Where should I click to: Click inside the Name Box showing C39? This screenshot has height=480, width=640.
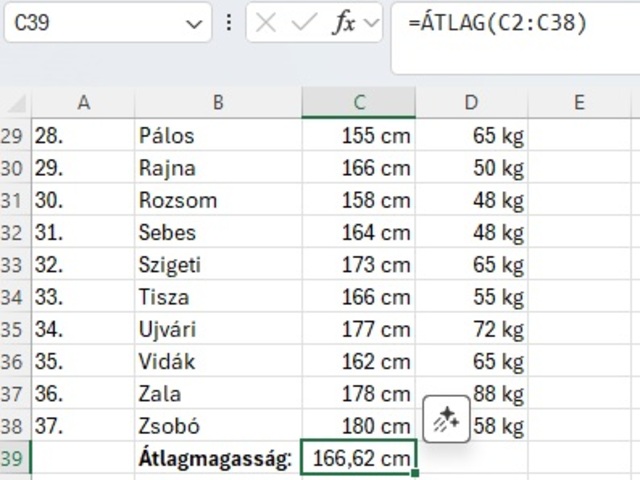pyautogui.click(x=90, y=23)
